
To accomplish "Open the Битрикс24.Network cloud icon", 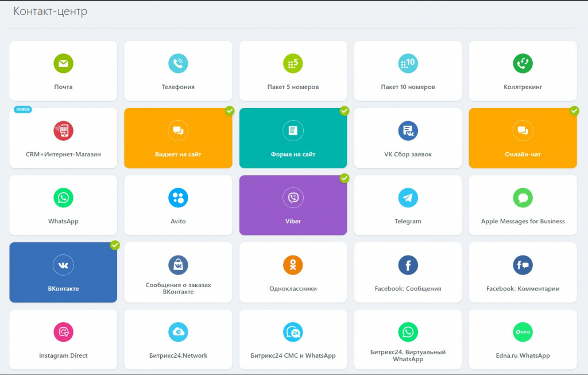I will [178, 333].
